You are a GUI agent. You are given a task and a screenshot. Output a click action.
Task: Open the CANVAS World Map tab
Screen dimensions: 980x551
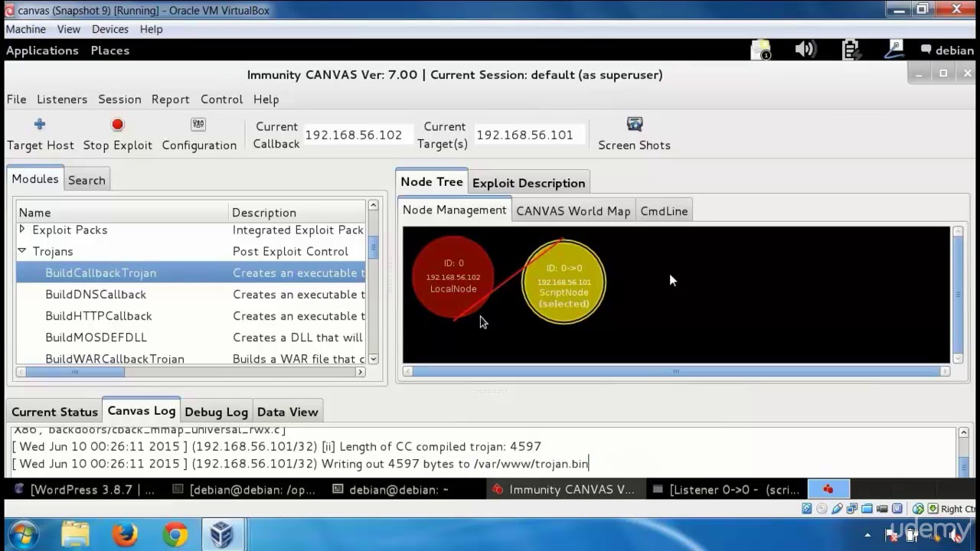(573, 211)
